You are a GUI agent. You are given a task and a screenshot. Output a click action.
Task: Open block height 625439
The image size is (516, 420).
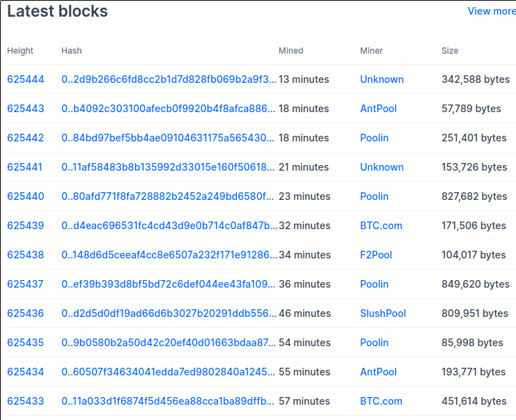pos(26,226)
